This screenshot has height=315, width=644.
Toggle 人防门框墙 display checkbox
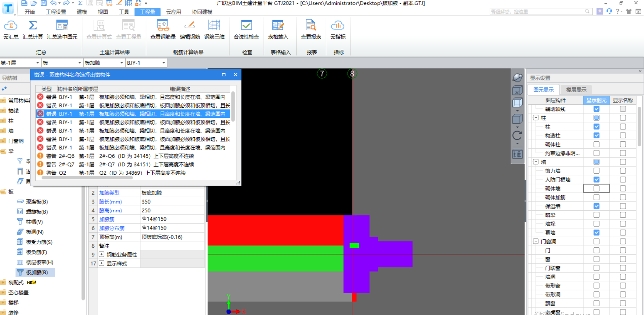point(596,180)
